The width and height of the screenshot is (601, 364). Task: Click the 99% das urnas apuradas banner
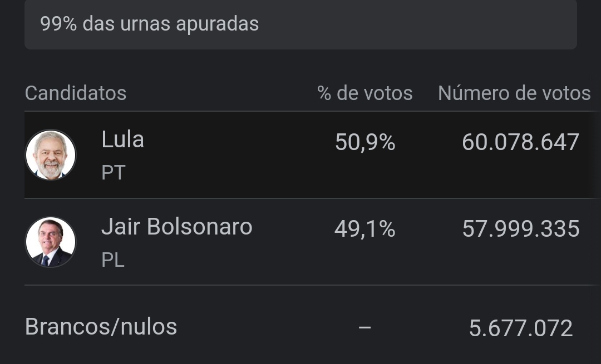(149, 24)
